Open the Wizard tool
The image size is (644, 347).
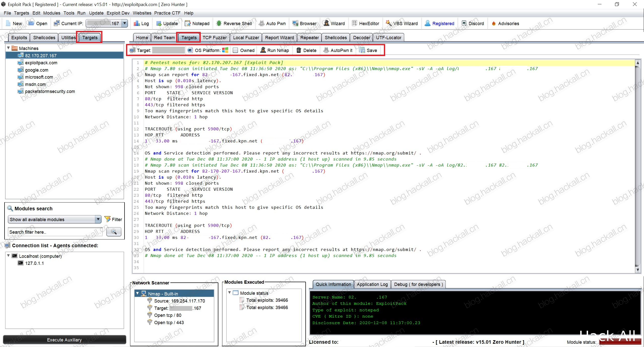(327, 23)
